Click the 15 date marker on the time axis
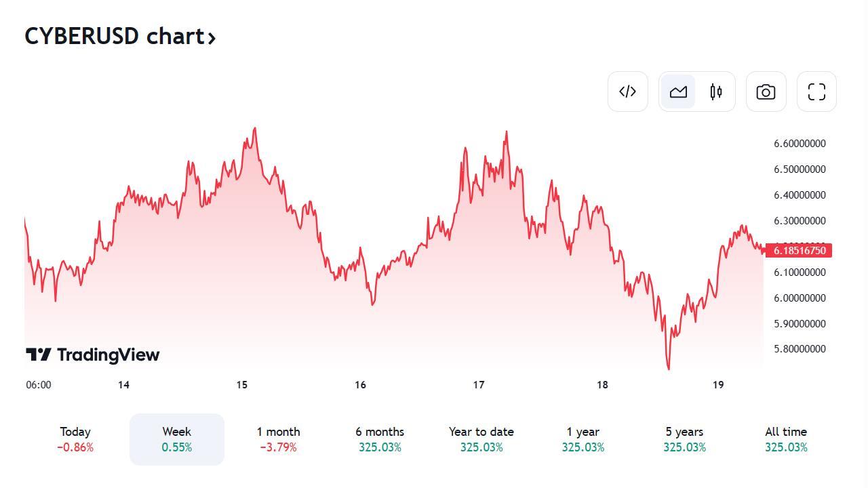 (242, 385)
